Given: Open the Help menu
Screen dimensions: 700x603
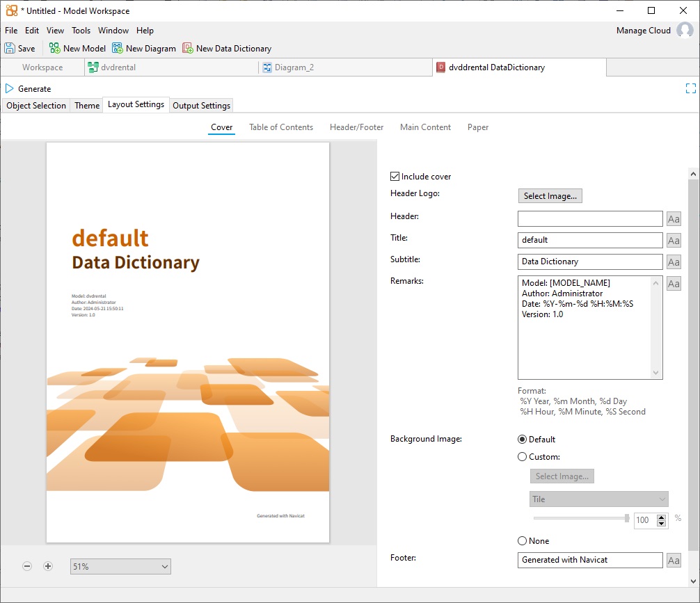Looking at the screenshot, I should [145, 31].
